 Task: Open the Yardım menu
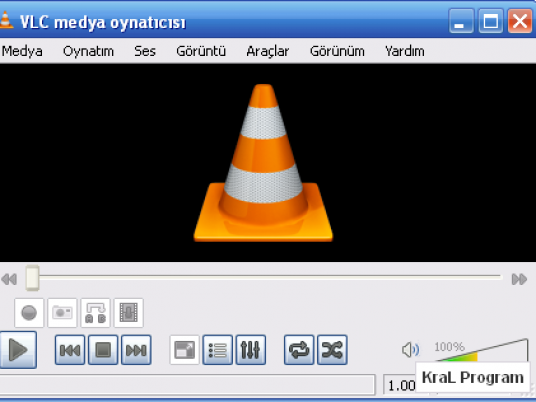405,51
